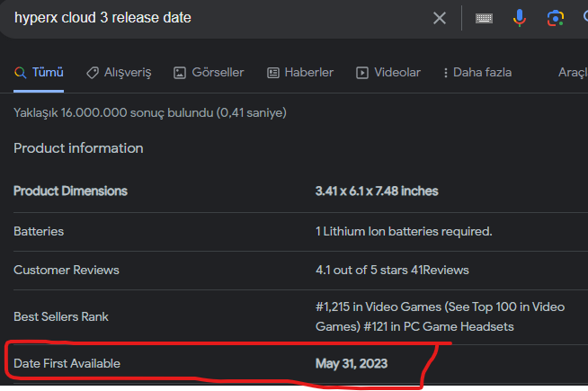Click the 'Product Dimensions' label
588x391 pixels.
tap(70, 191)
